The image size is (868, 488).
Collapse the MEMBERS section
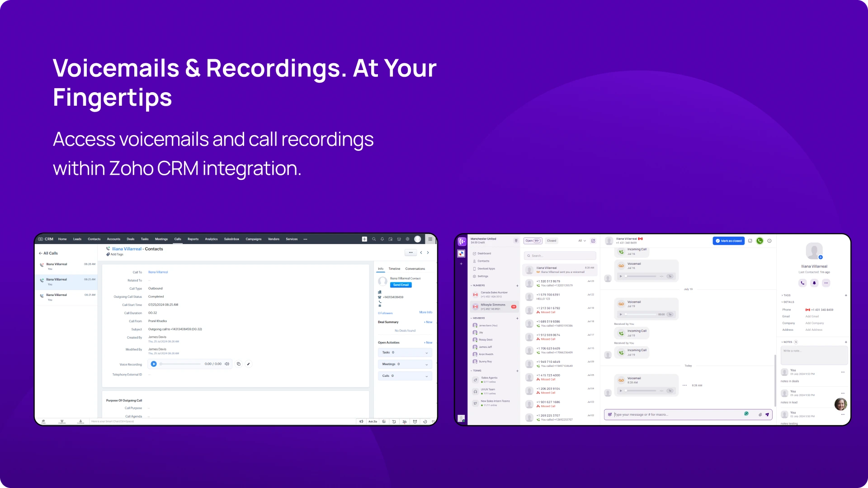478,318
